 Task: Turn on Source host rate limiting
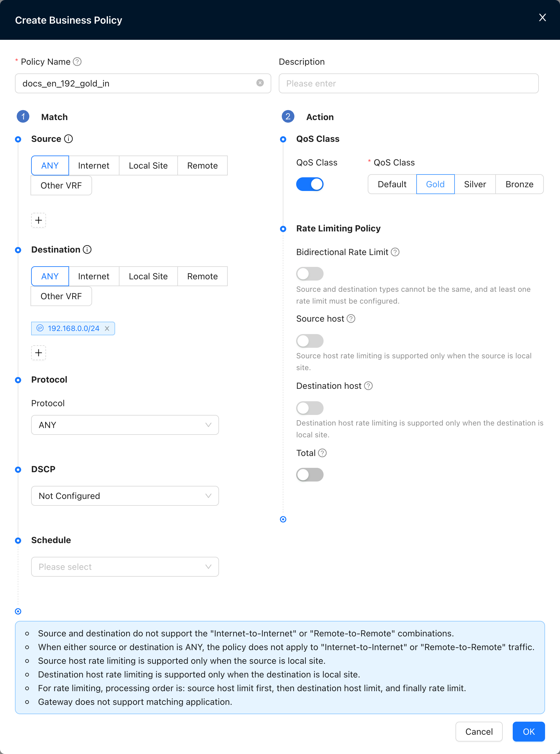(310, 341)
